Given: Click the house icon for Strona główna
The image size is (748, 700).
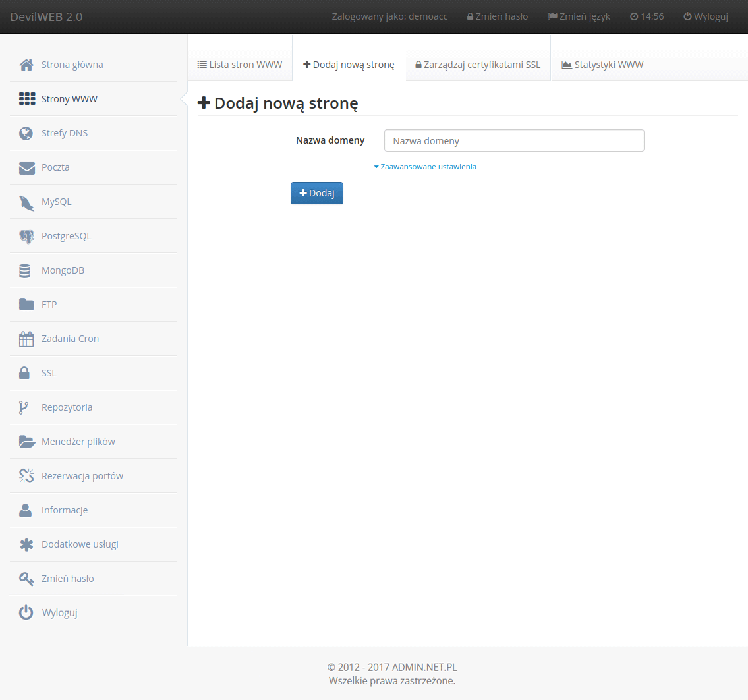Looking at the screenshot, I should click(x=26, y=65).
